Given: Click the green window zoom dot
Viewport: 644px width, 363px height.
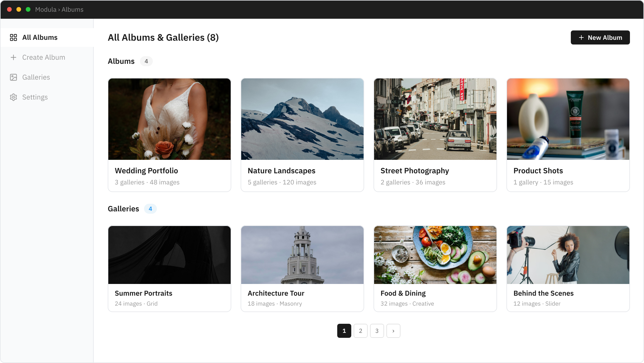Looking at the screenshot, I should tap(28, 9).
